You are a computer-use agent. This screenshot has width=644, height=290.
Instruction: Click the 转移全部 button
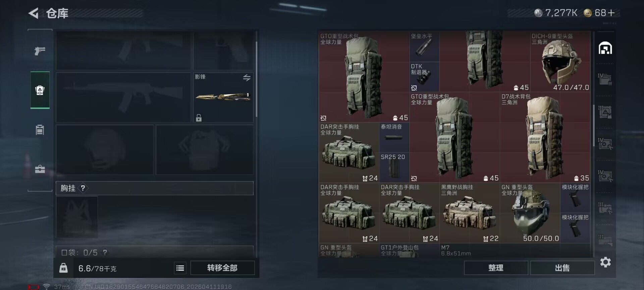coord(222,268)
